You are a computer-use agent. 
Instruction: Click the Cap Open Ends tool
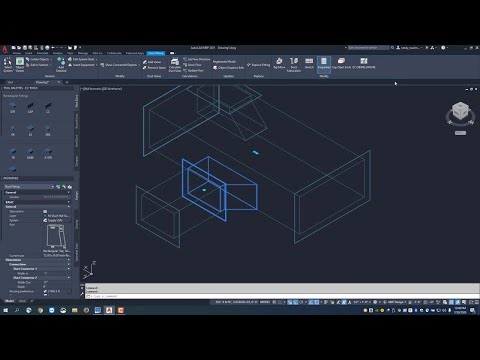[341, 63]
